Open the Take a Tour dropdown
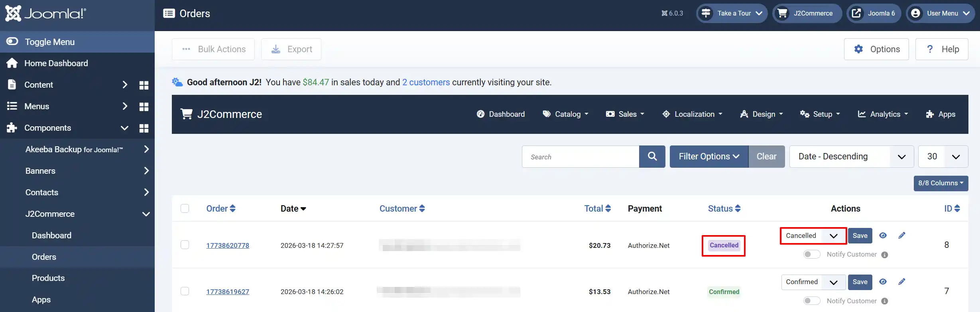Screen dimensions: 980x312 click(x=732, y=13)
